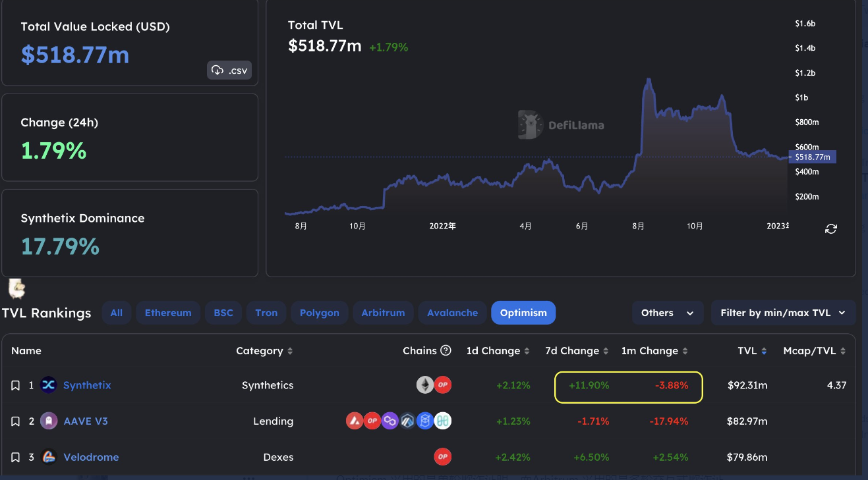Open Filter by min/max TVL dropdown

(782, 313)
